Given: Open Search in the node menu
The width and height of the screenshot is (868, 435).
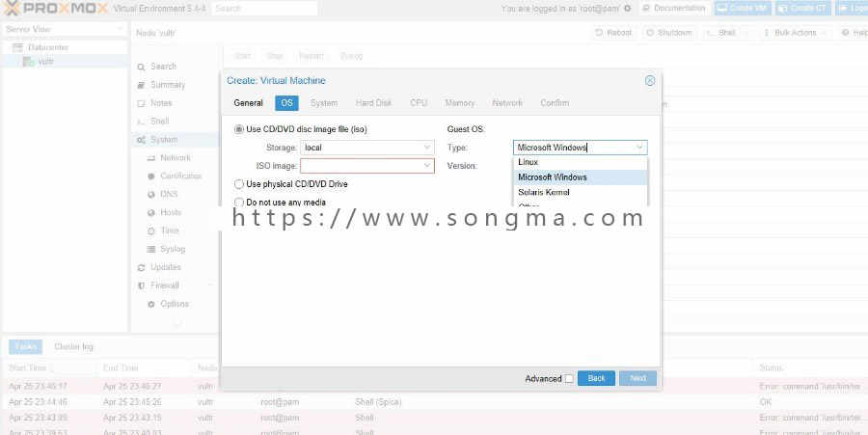Looking at the screenshot, I should [163, 67].
